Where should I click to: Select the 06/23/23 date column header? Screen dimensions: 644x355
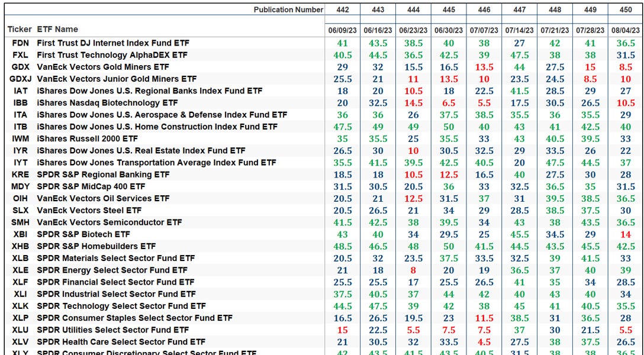(x=413, y=30)
